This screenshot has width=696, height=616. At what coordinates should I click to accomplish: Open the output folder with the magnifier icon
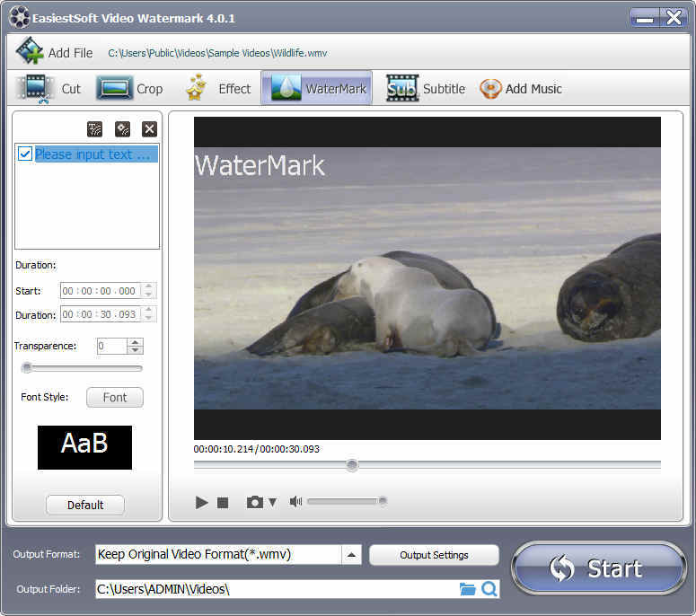pos(489,589)
